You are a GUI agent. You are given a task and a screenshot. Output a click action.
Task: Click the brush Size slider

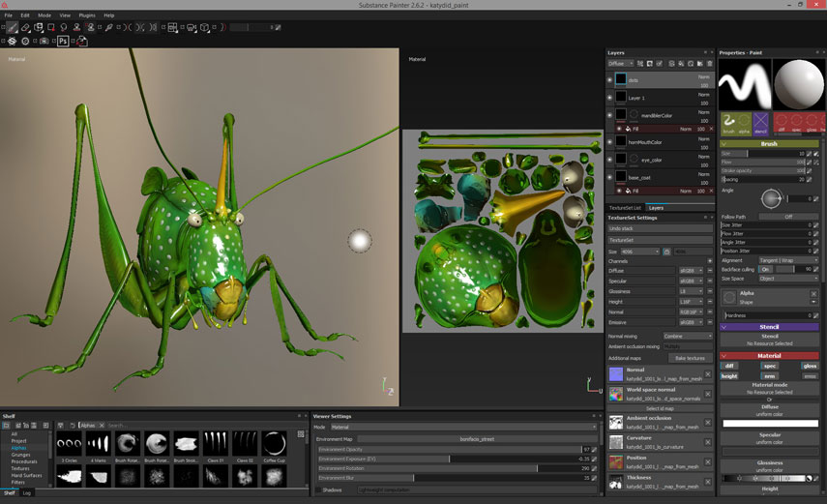[x=762, y=154]
